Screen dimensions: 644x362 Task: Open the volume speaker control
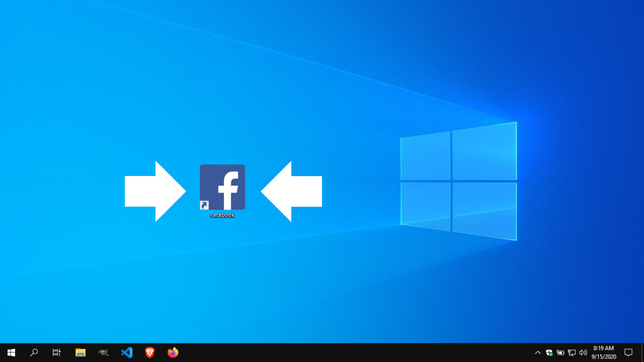coord(583,352)
